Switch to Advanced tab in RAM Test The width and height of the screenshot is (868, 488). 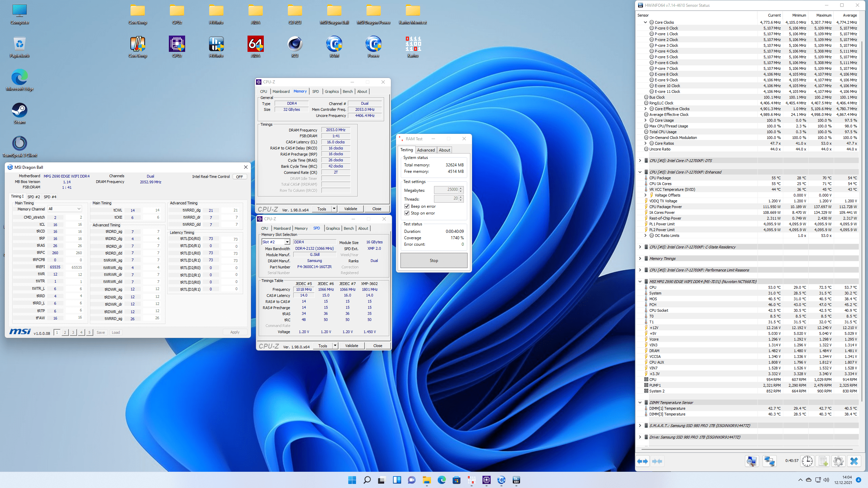pos(426,150)
